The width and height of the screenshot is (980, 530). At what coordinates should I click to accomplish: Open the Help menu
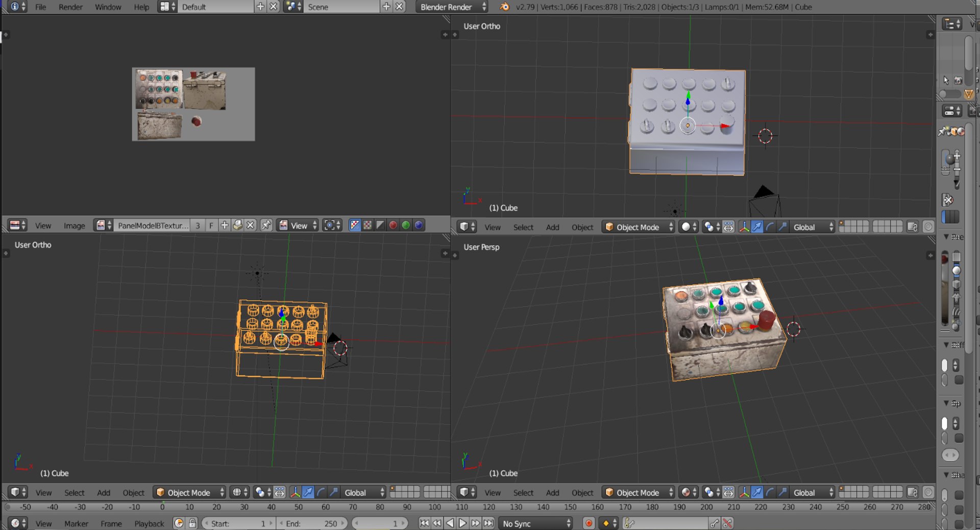click(141, 7)
